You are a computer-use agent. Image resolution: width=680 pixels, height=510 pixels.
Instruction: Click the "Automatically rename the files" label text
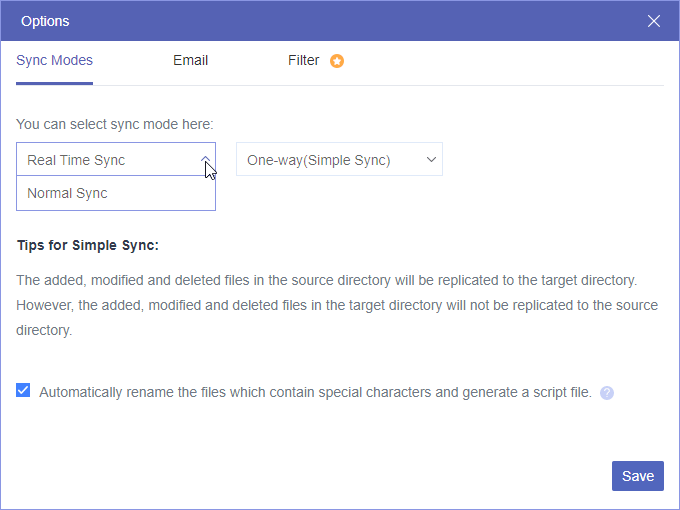[315, 392]
